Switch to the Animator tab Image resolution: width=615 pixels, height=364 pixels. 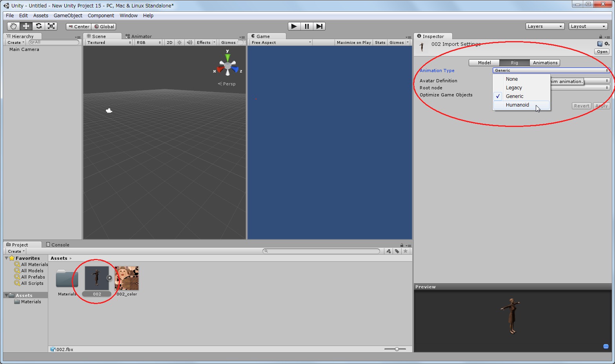tap(138, 36)
